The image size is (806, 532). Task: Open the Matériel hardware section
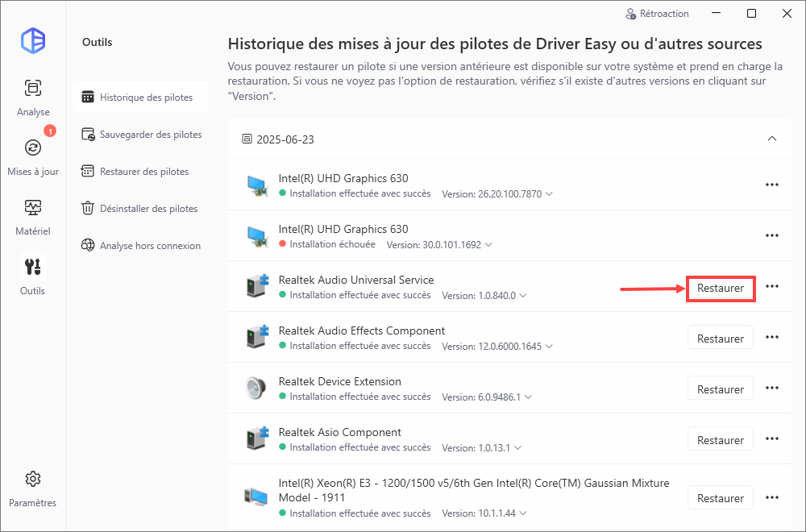click(33, 217)
